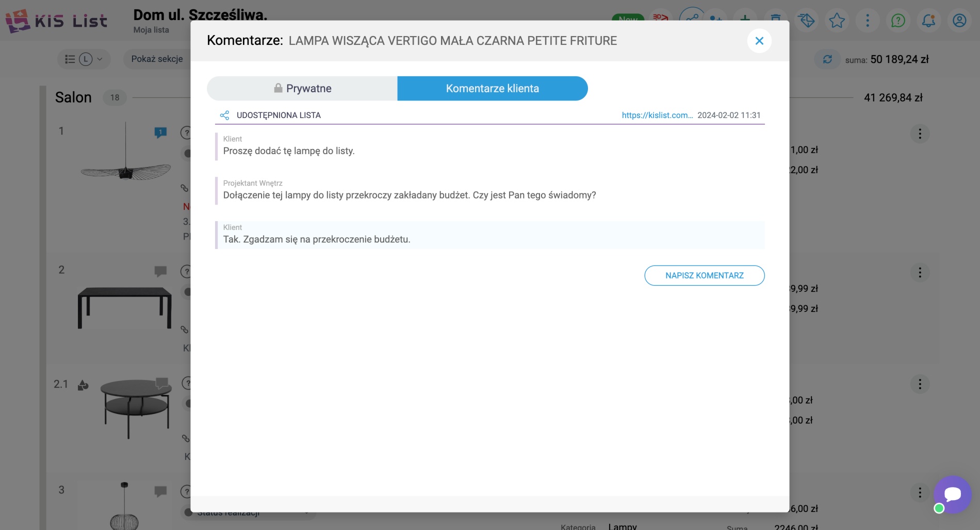
Task: Switch to the Prywatne tab
Action: (x=302, y=88)
